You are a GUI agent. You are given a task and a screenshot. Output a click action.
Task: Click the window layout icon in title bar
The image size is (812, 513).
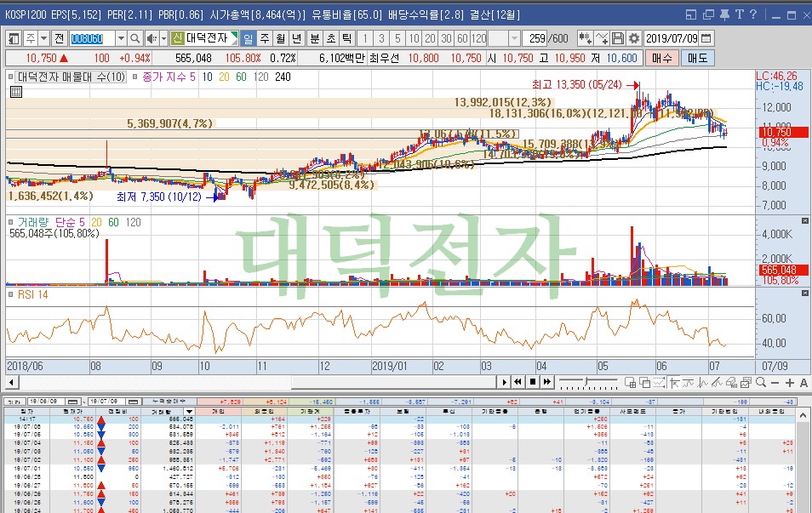pos(691,14)
